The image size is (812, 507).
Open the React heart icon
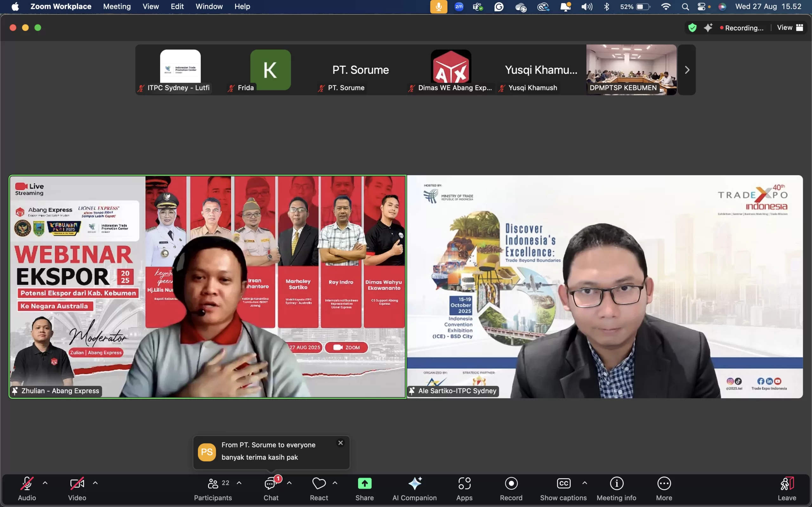(x=318, y=484)
